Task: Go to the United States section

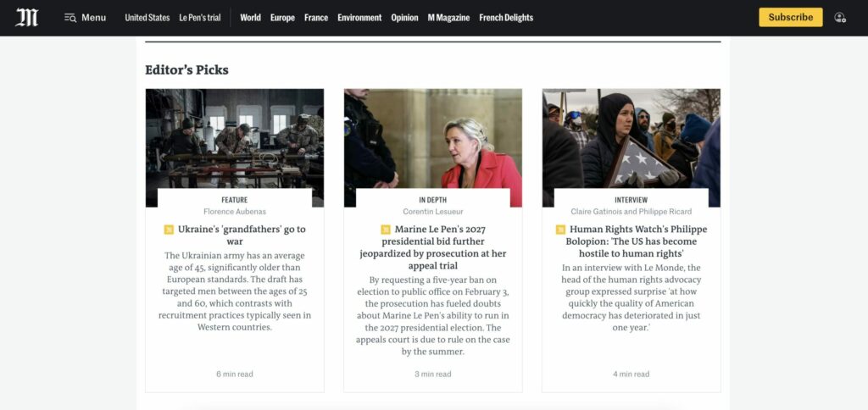Action: tap(147, 18)
